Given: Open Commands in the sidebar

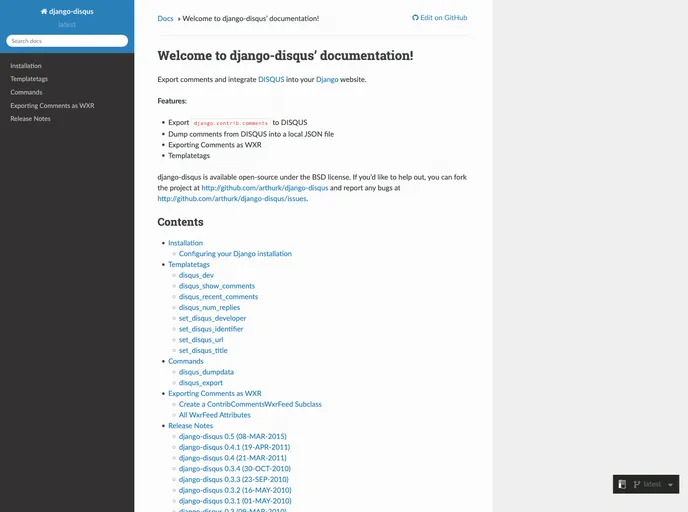Looking at the screenshot, I should tap(26, 92).
